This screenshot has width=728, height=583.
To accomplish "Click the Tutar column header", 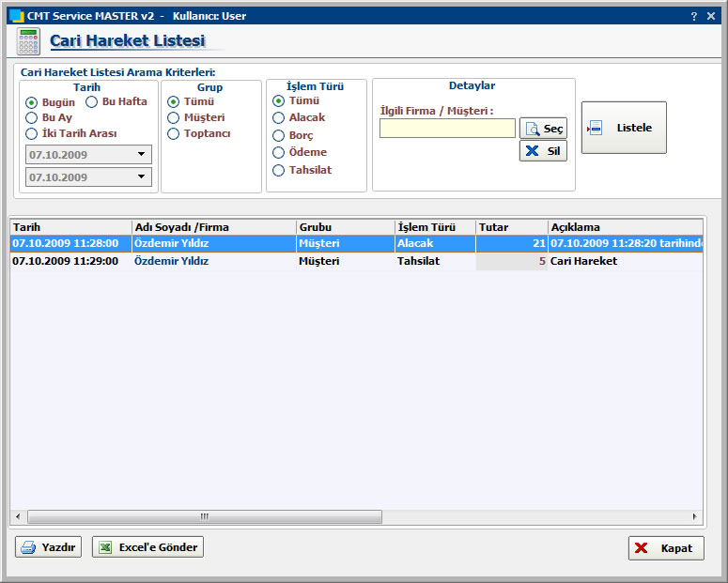I will point(511,227).
